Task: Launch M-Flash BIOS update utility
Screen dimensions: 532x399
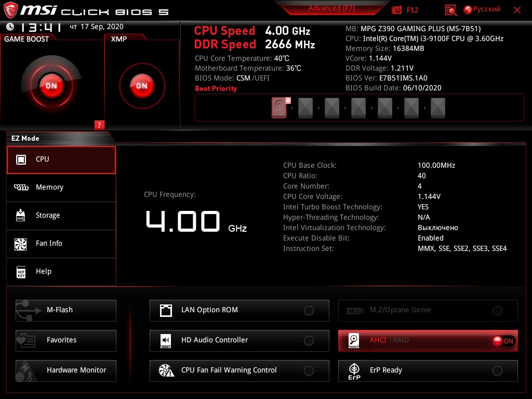Action: point(66,311)
